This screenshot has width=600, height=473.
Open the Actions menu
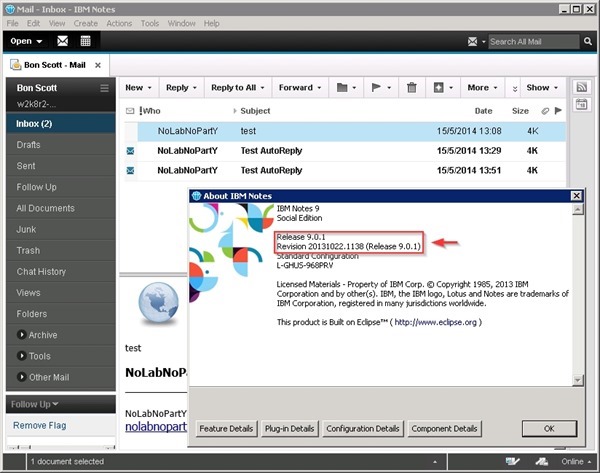coord(119,23)
